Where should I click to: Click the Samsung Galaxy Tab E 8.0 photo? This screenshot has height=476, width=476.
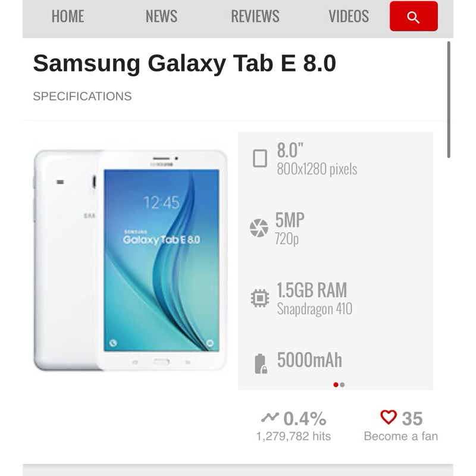tap(130, 260)
